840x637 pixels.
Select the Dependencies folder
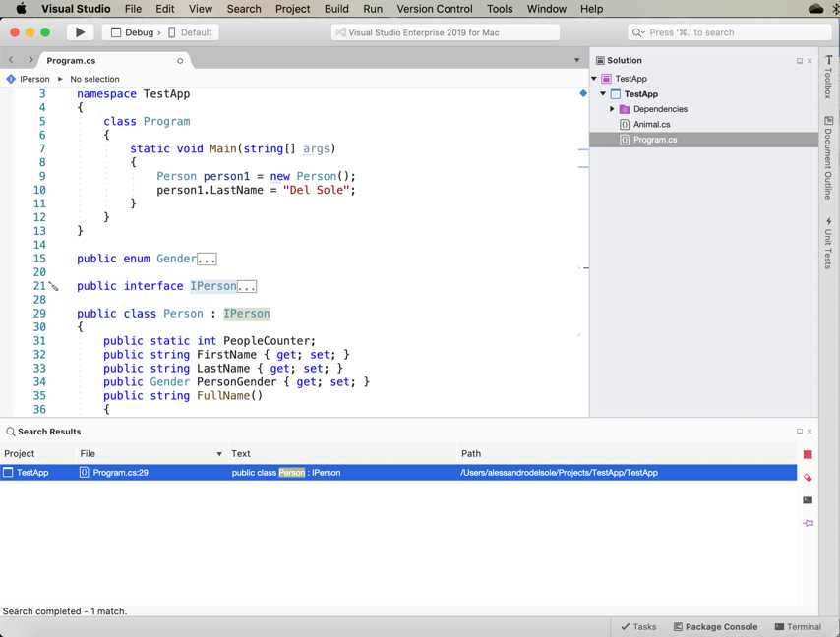660,109
